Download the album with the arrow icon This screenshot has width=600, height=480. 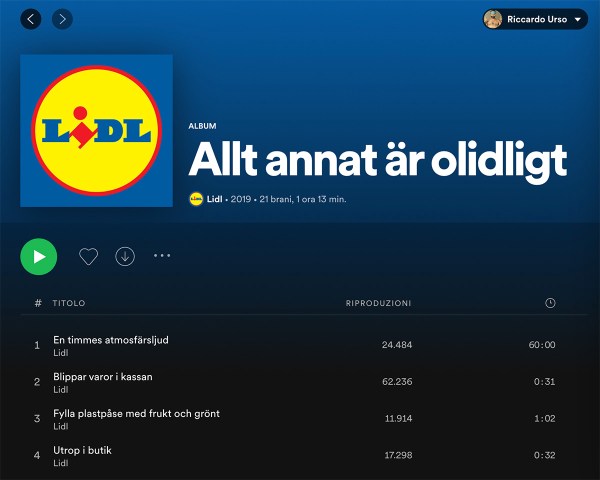coord(125,256)
